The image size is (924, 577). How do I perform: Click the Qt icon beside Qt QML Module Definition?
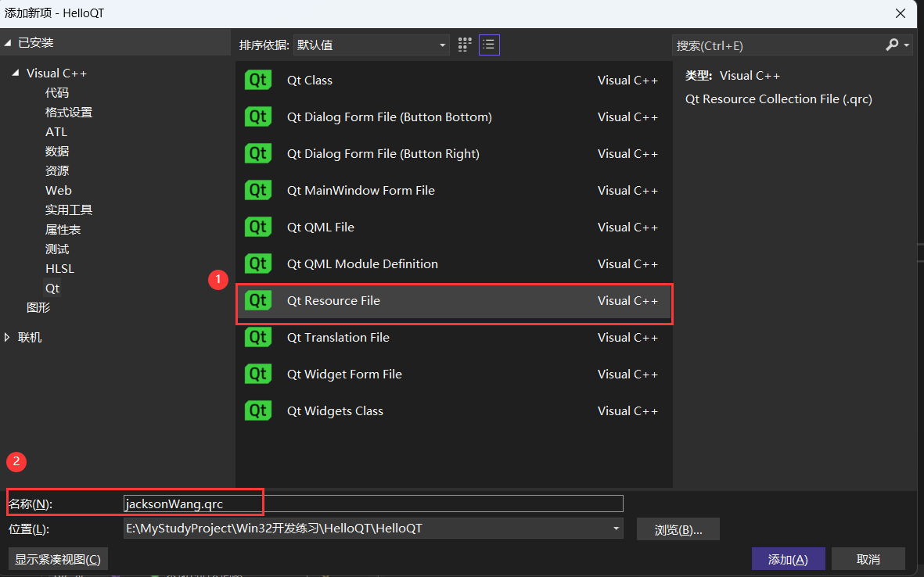[x=258, y=263]
